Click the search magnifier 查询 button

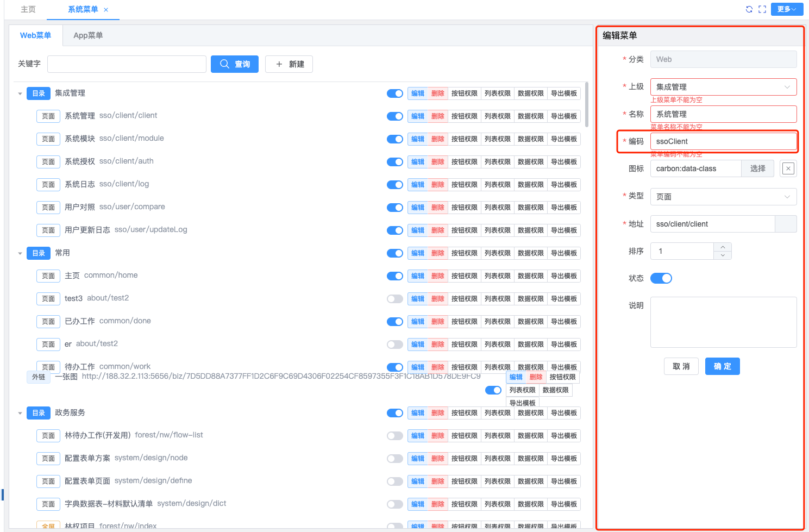tap(235, 64)
